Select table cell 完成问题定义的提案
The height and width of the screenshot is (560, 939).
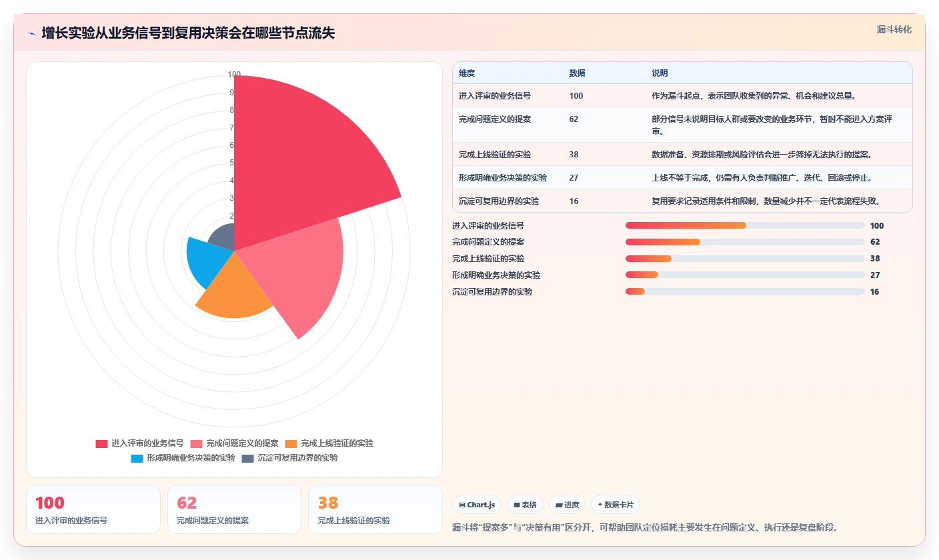coord(495,119)
